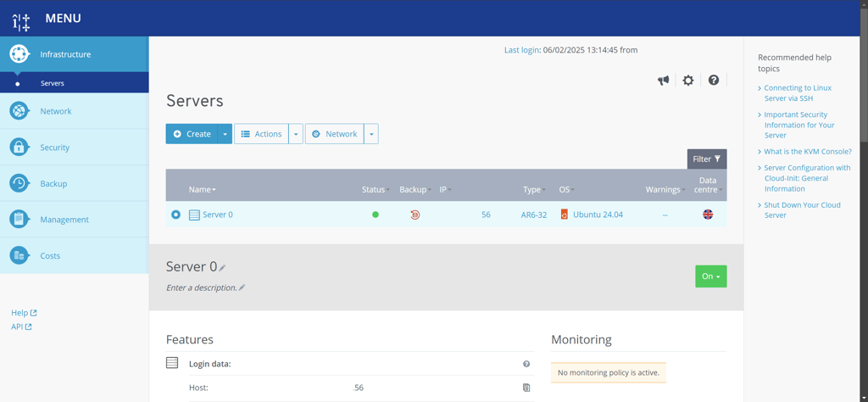Sort the table by Warnings column
Viewport: 868px width, 402px height.
[665, 189]
